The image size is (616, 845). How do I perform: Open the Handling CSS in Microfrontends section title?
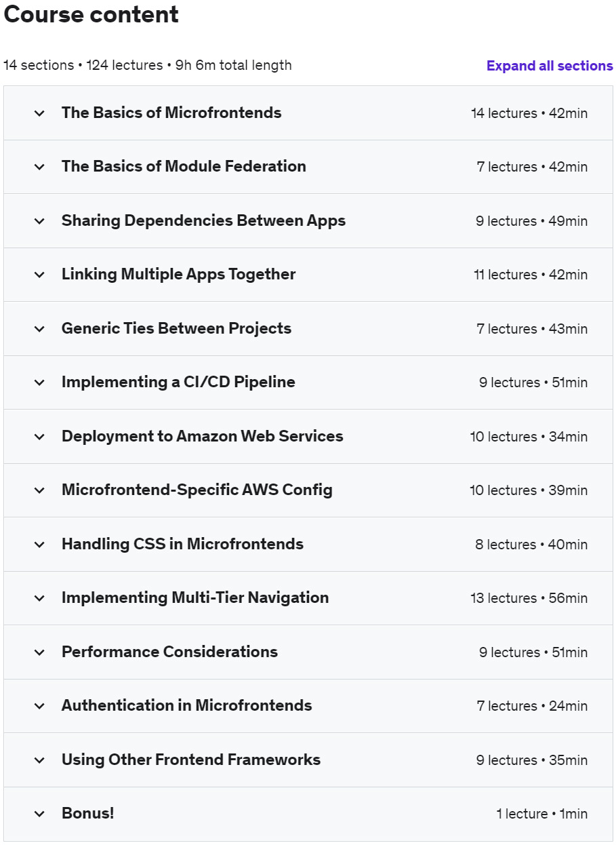[182, 544]
